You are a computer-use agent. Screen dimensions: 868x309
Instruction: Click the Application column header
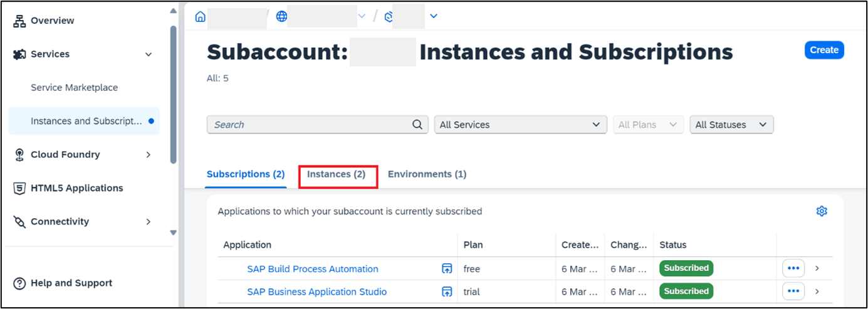click(x=247, y=245)
